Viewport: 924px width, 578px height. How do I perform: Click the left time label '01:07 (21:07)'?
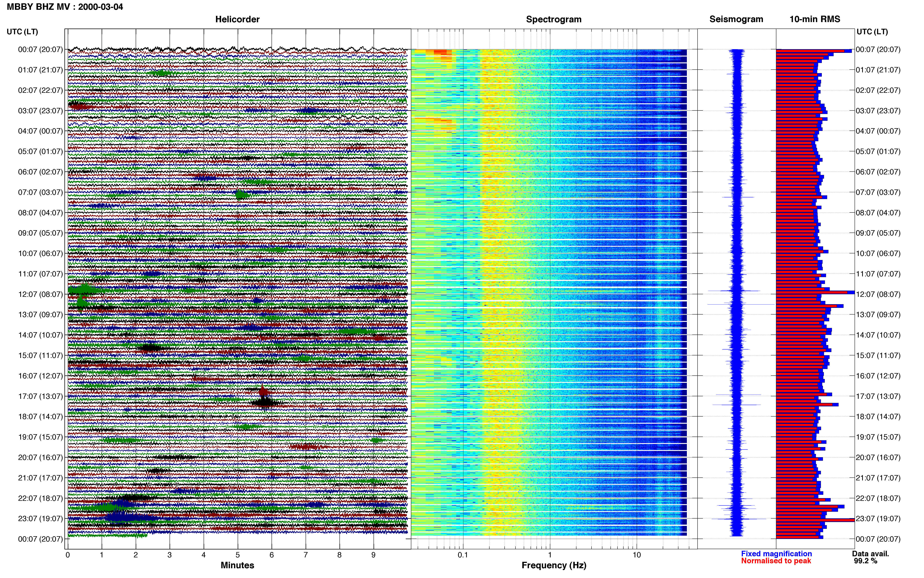(40, 70)
